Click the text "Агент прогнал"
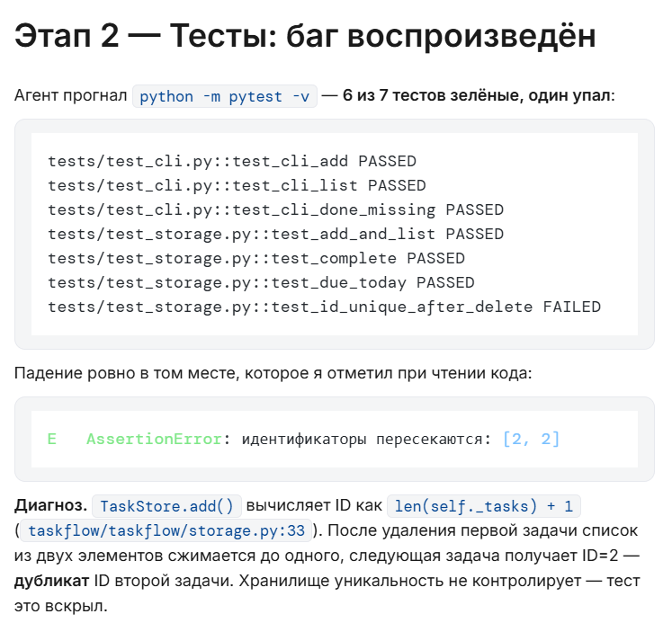This screenshot has height=623, width=672. (x=71, y=95)
